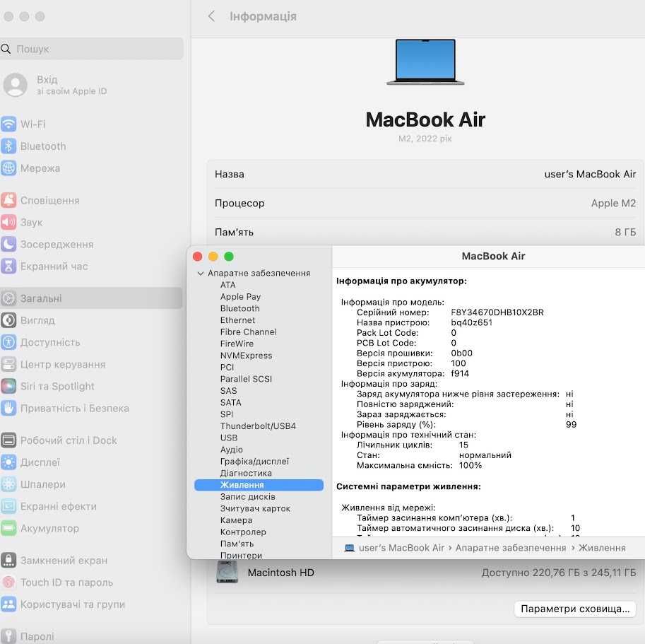
Task: Sign in with Вхід зі своїм Apple ID
Action: coord(71,85)
